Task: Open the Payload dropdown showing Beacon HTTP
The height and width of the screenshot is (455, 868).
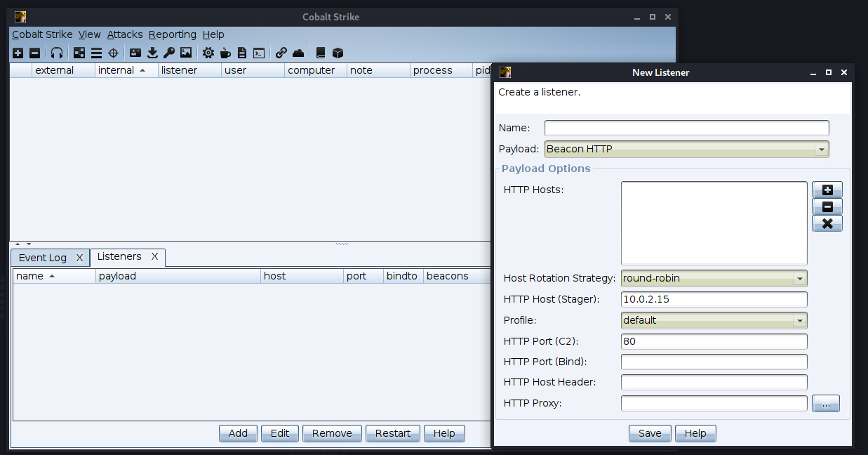Action: (x=686, y=149)
